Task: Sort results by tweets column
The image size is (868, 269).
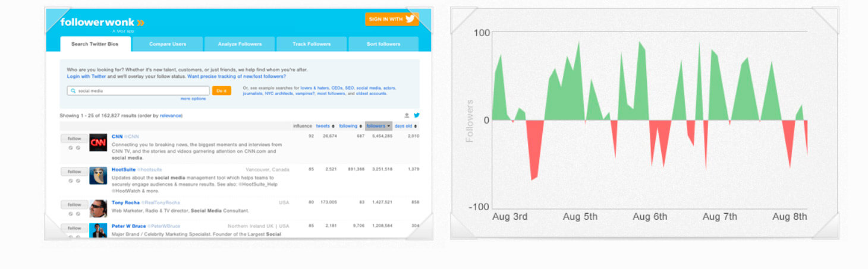Action: [325, 126]
